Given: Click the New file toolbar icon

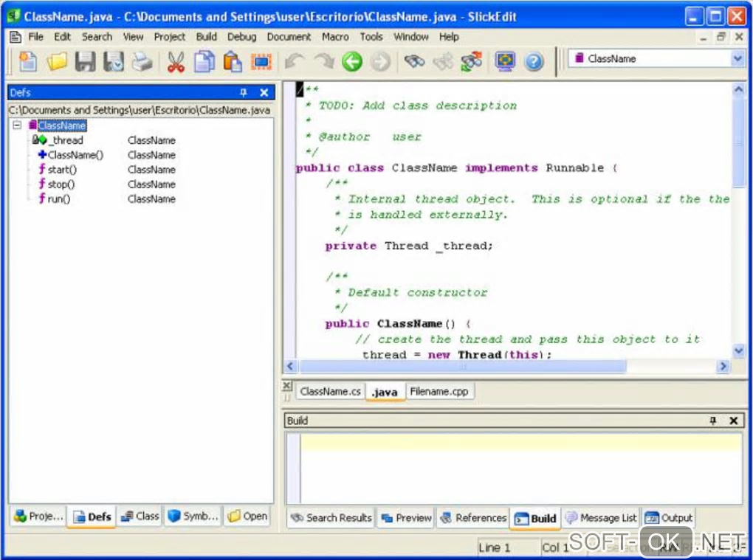Looking at the screenshot, I should tap(27, 62).
